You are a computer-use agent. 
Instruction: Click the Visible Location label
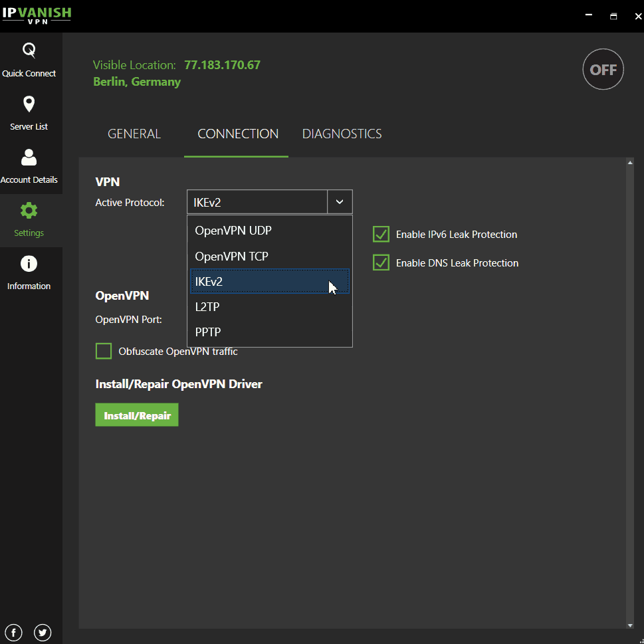(x=134, y=65)
